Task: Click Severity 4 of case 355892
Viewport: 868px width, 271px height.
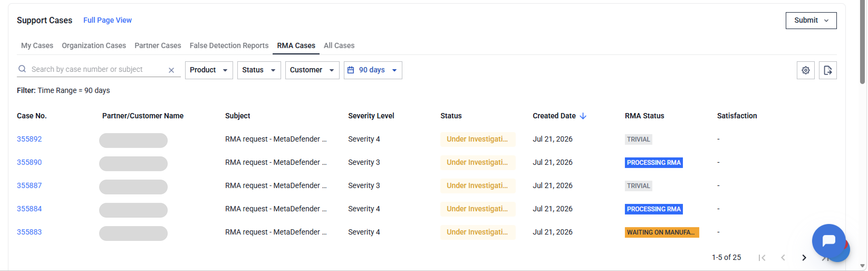Action: coord(364,139)
